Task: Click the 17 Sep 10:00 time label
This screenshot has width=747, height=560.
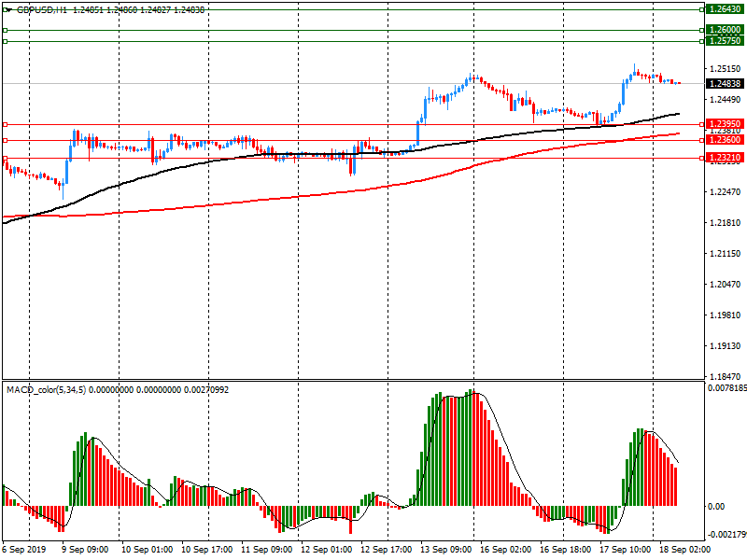Action: [626, 550]
